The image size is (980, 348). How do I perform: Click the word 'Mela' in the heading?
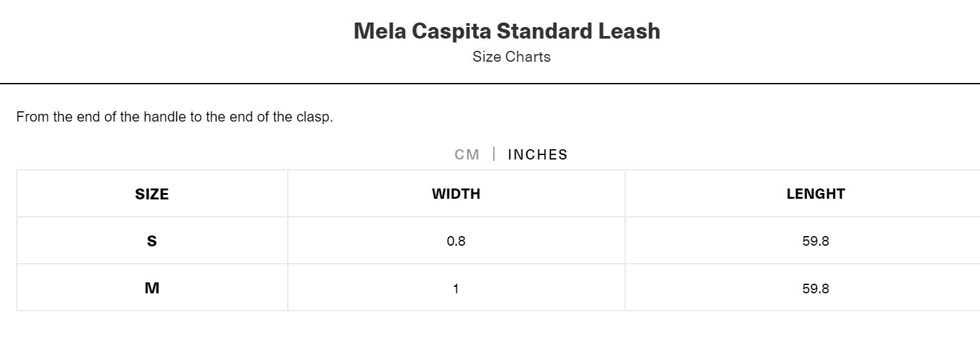380,31
